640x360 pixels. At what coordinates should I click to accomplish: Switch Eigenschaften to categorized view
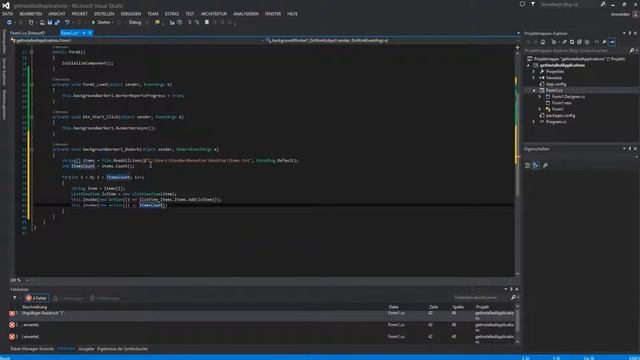pyautogui.click(x=527, y=165)
